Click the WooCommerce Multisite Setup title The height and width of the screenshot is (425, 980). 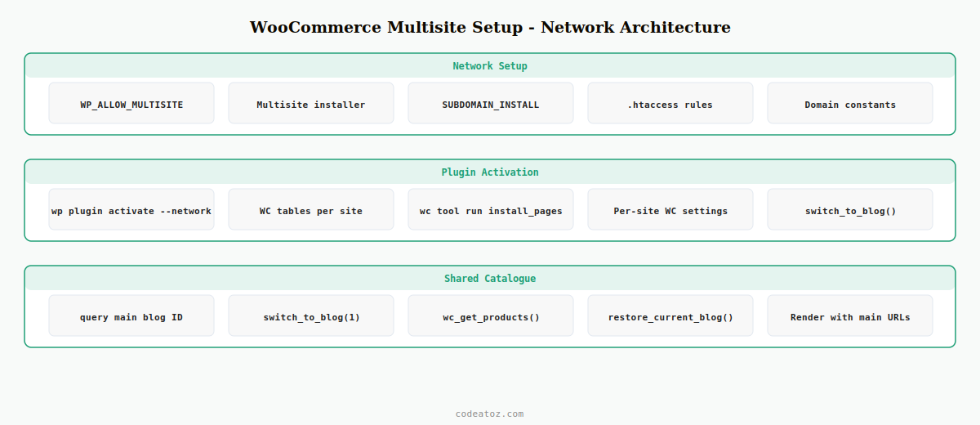tap(490, 27)
